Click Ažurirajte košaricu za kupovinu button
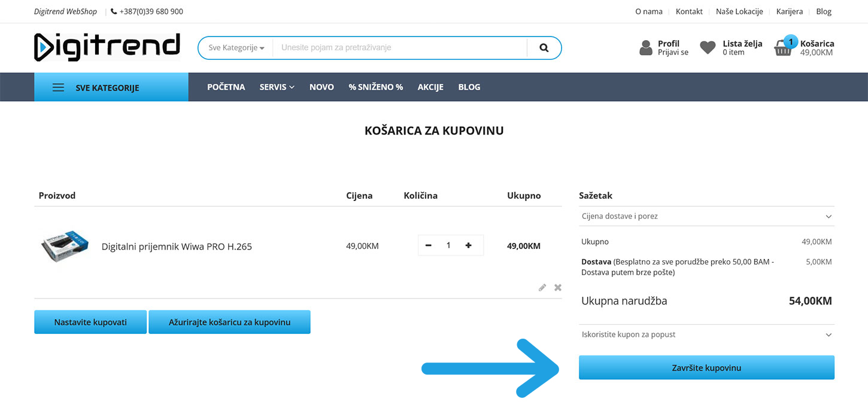The height and width of the screenshot is (417, 868). tap(229, 322)
